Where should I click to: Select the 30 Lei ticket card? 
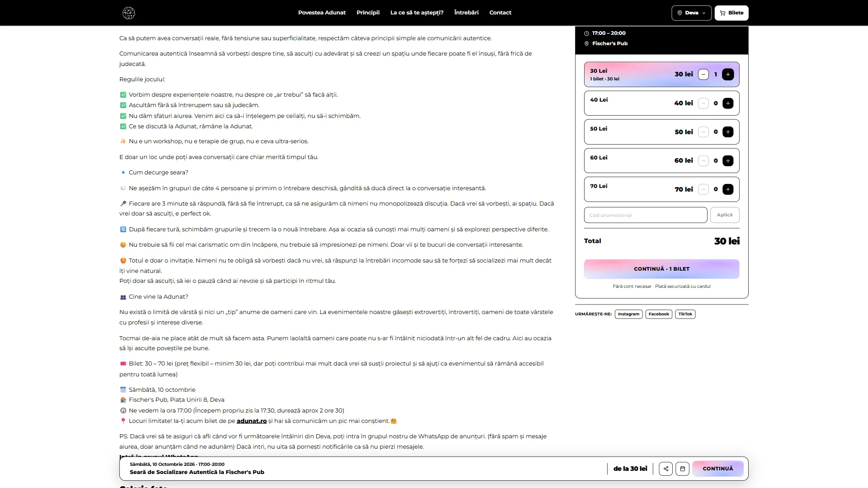click(x=662, y=74)
